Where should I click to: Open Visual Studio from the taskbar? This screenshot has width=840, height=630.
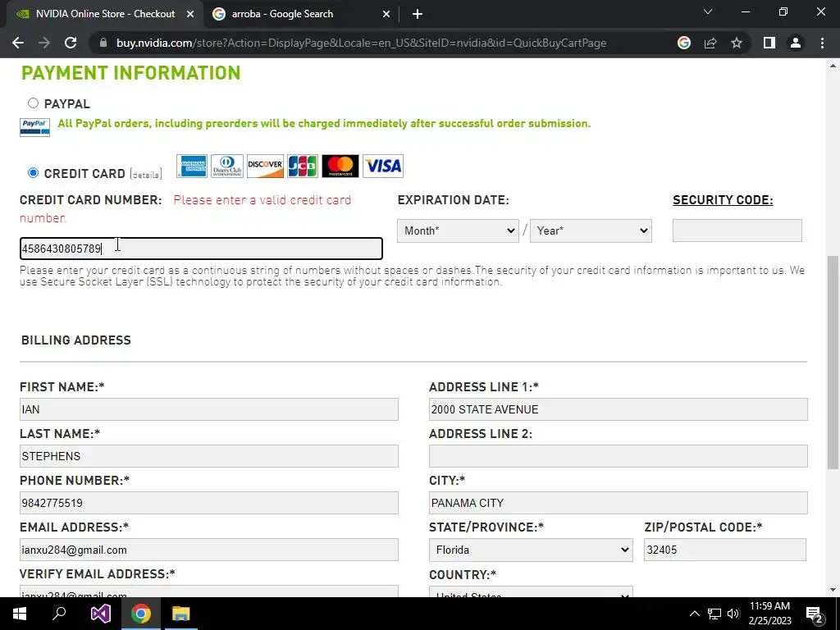[x=100, y=614]
